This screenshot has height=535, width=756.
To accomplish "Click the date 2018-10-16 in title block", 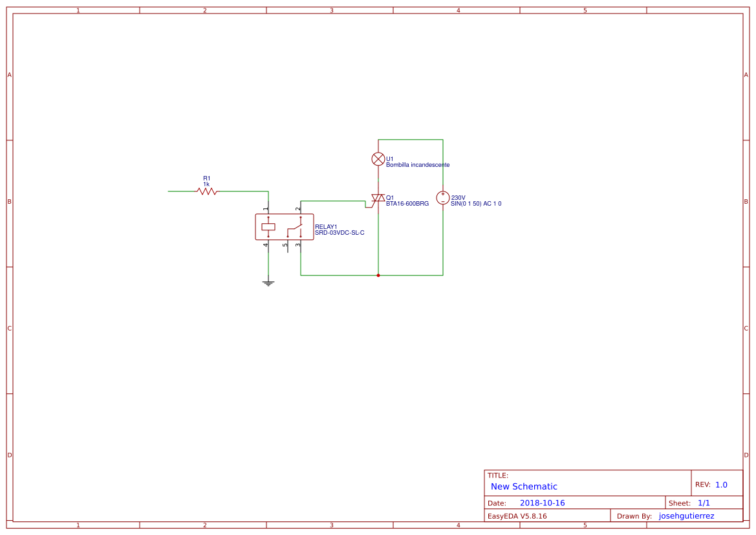I will point(542,503).
